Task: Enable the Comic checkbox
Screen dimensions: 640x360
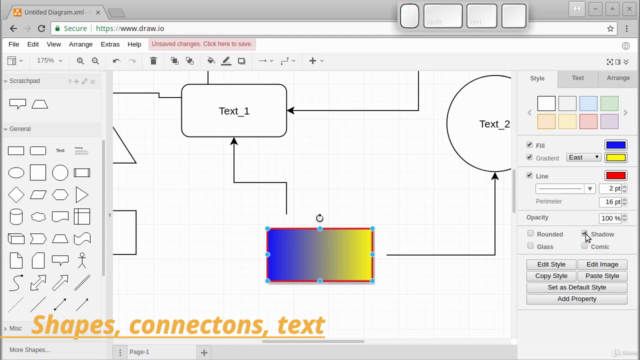Action: pyautogui.click(x=584, y=246)
